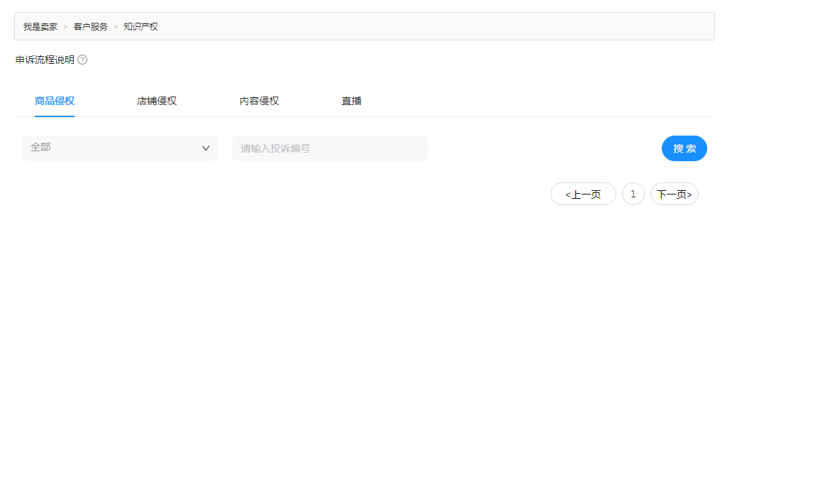
Task: Click 知识产权 breadcrumb item
Action: tap(141, 27)
